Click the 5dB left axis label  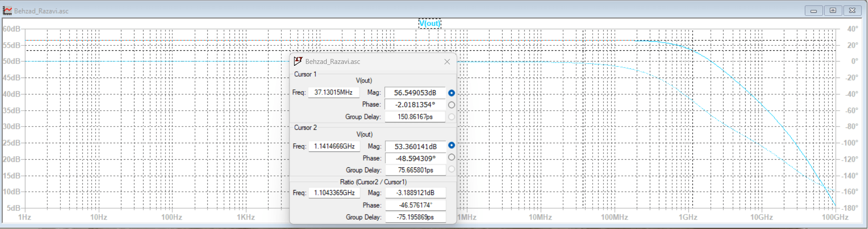[x=14, y=208]
